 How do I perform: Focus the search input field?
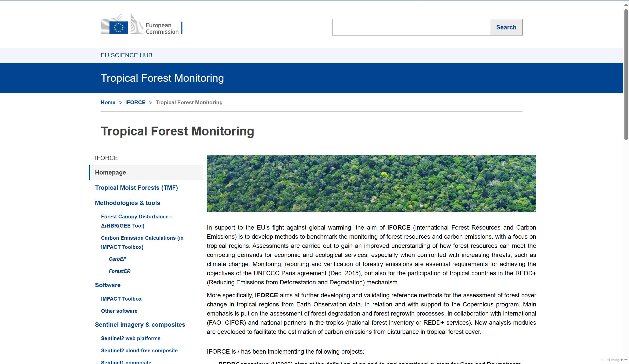411,27
